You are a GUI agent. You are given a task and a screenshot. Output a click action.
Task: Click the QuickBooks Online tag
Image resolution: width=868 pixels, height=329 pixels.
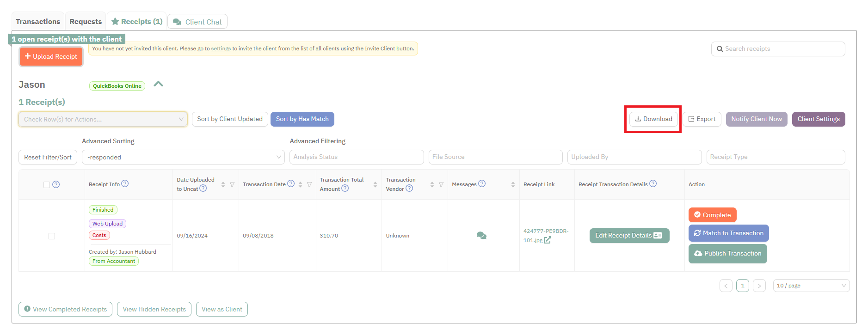(x=117, y=86)
